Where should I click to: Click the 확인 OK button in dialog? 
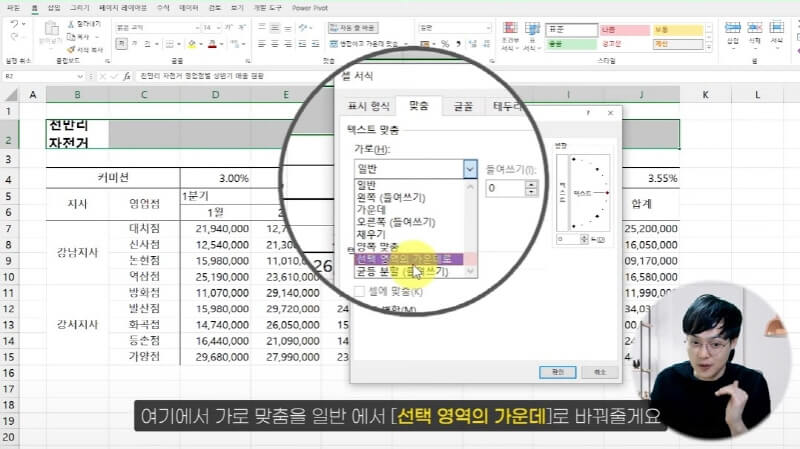coord(558,372)
